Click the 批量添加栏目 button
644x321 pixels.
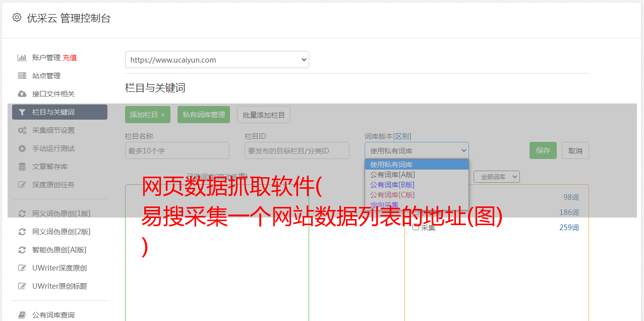click(264, 115)
